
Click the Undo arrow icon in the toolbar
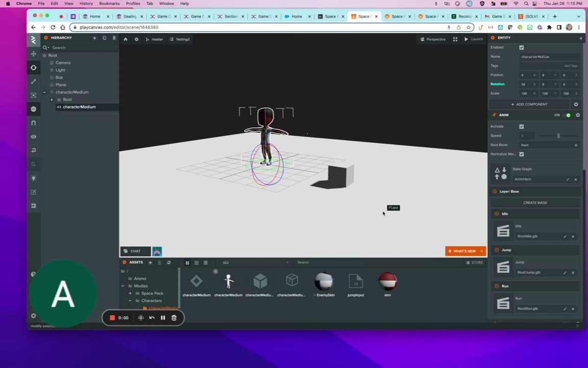pyautogui.click(x=33, y=150)
